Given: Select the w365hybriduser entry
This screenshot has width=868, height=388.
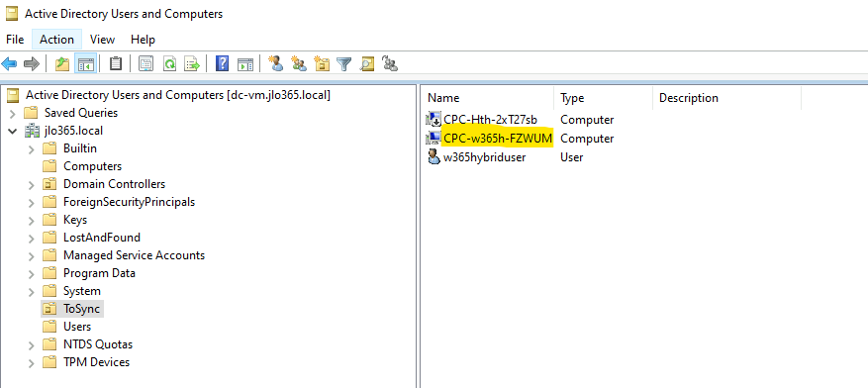Looking at the screenshot, I should pos(484,156).
